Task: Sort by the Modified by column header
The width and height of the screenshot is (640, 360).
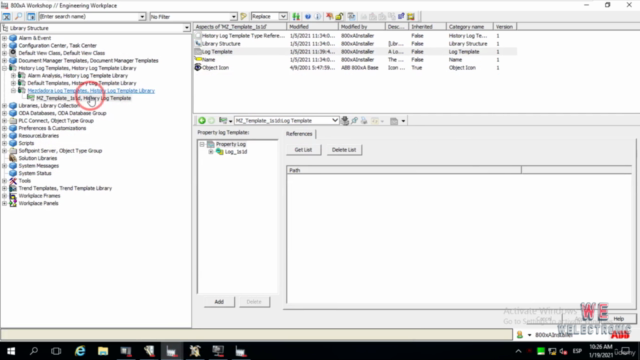Action: click(x=362, y=27)
